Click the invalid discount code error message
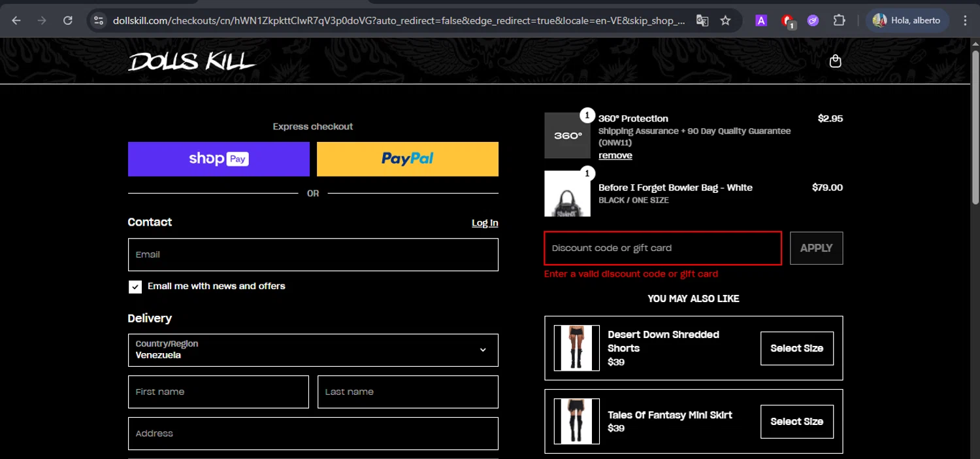Viewport: 980px width, 459px height. pos(631,274)
